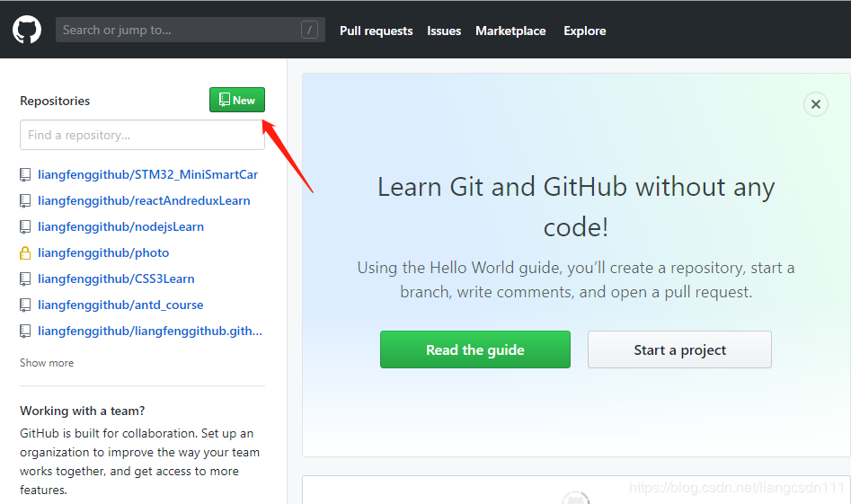The image size is (851, 504).
Task: Go to Marketplace in top navigation
Action: tap(510, 31)
